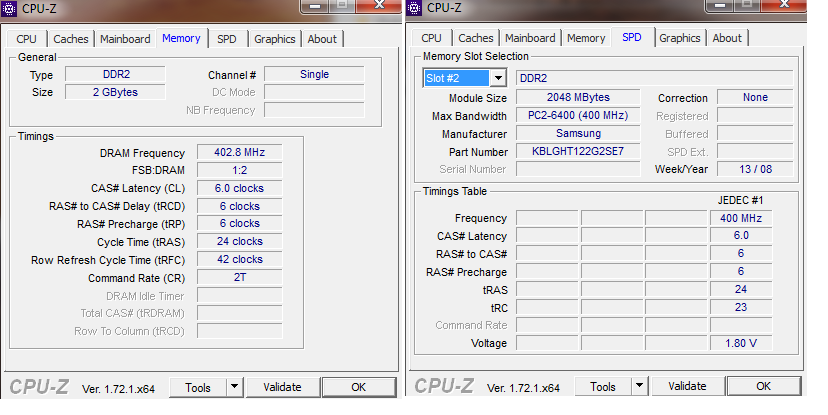Click the Tools button in left window
The width and height of the screenshot is (828, 415).
pos(198,388)
